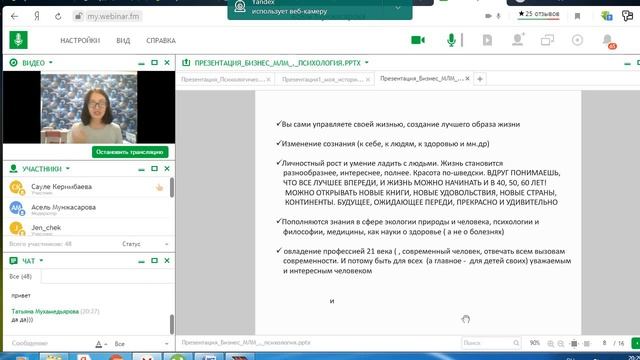Click the Yandex Я home icon
The height and width of the screenshot is (360, 640).
point(37,16)
